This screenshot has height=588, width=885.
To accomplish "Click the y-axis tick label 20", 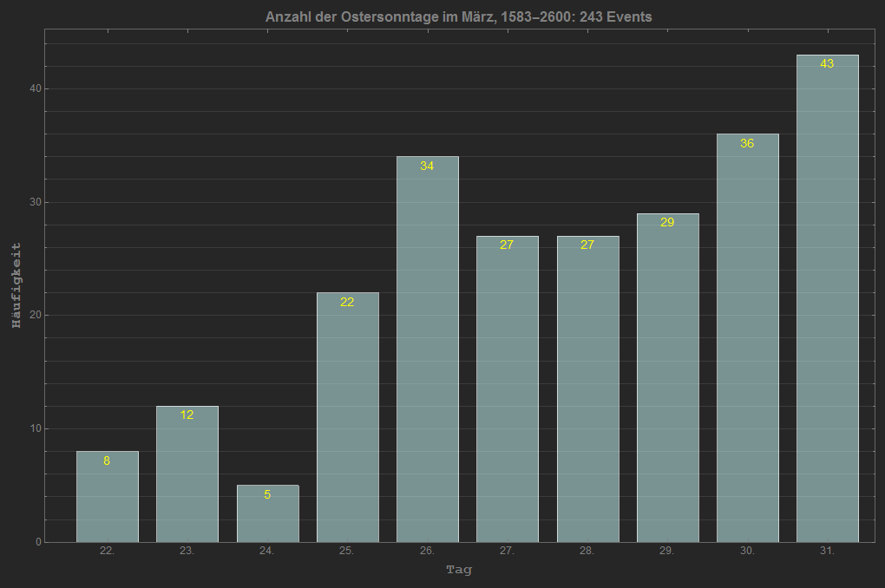I will click(x=36, y=315).
